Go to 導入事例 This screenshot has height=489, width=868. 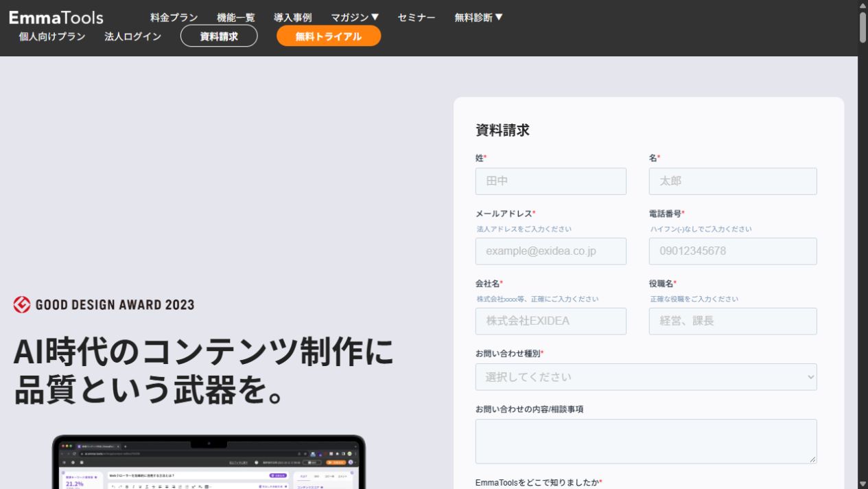point(292,17)
